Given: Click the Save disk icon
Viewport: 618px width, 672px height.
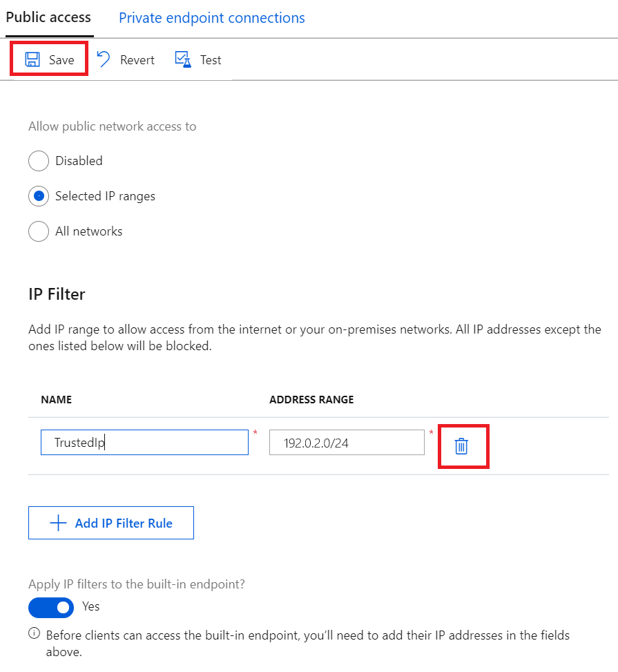Looking at the screenshot, I should click(32, 59).
